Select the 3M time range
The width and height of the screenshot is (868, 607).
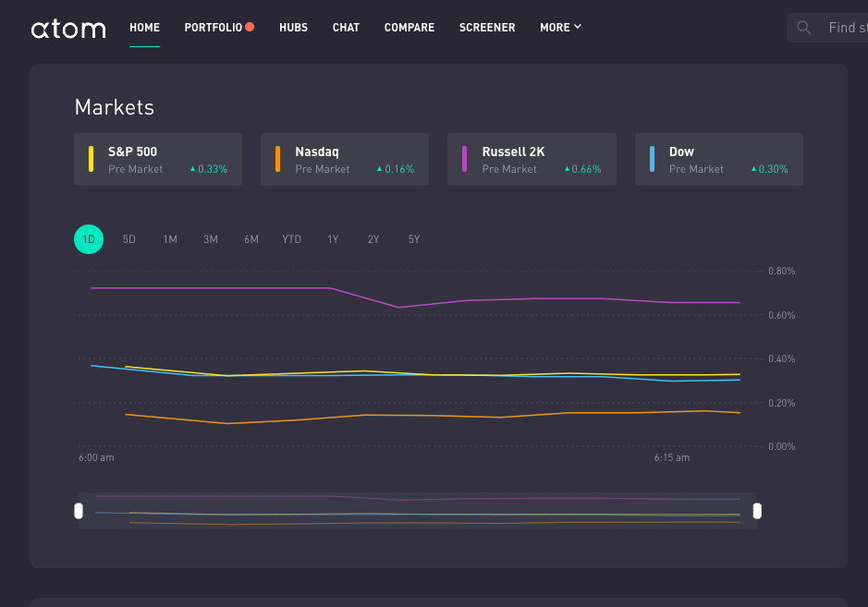211,239
